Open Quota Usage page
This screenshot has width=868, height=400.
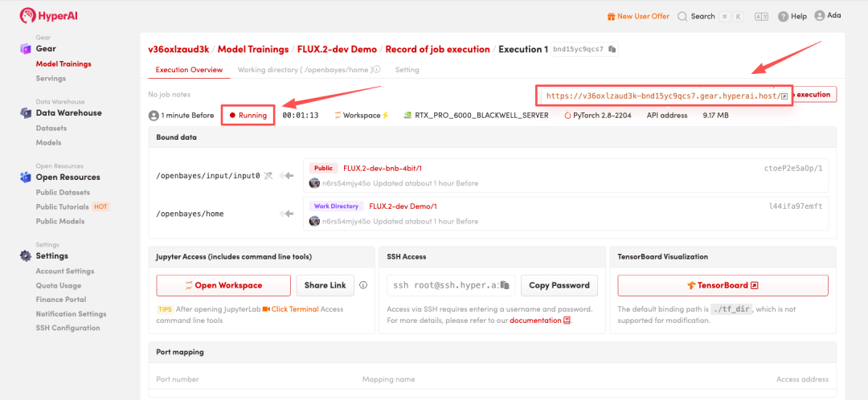[x=59, y=285]
